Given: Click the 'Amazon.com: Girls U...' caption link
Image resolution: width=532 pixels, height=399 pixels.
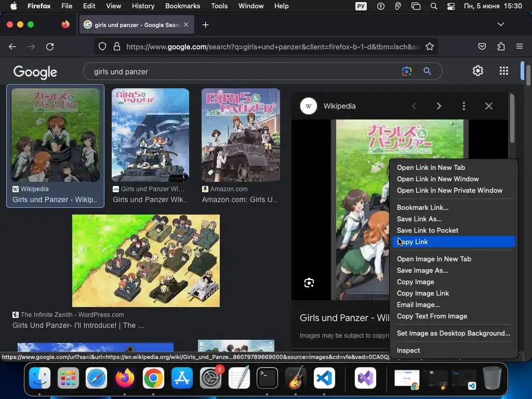Looking at the screenshot, I should coord(239,200).
